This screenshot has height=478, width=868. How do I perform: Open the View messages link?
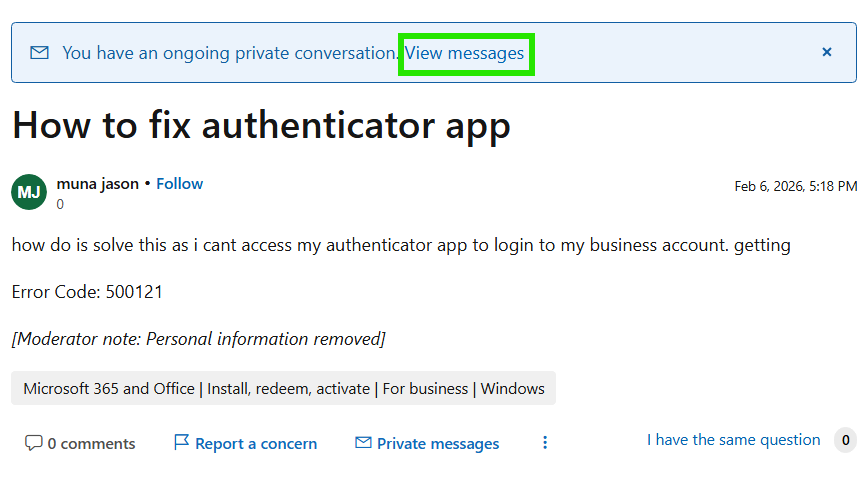tap(464, 53)
